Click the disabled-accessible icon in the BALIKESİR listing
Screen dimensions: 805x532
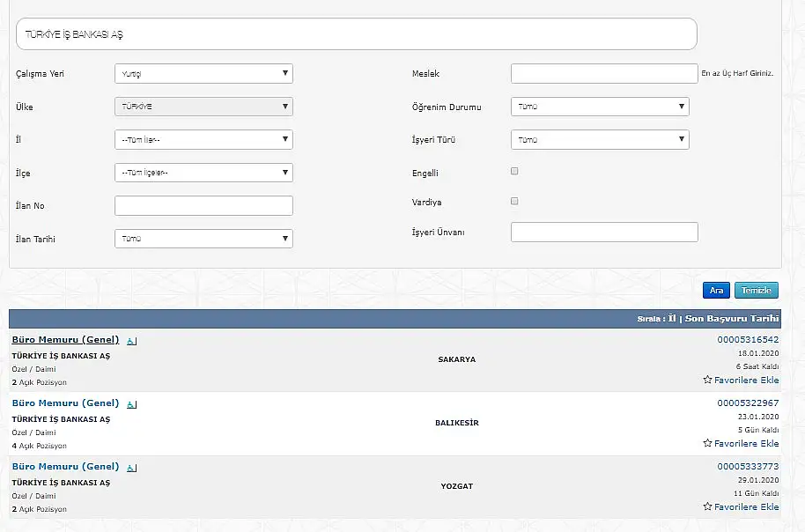coord(132,404)
